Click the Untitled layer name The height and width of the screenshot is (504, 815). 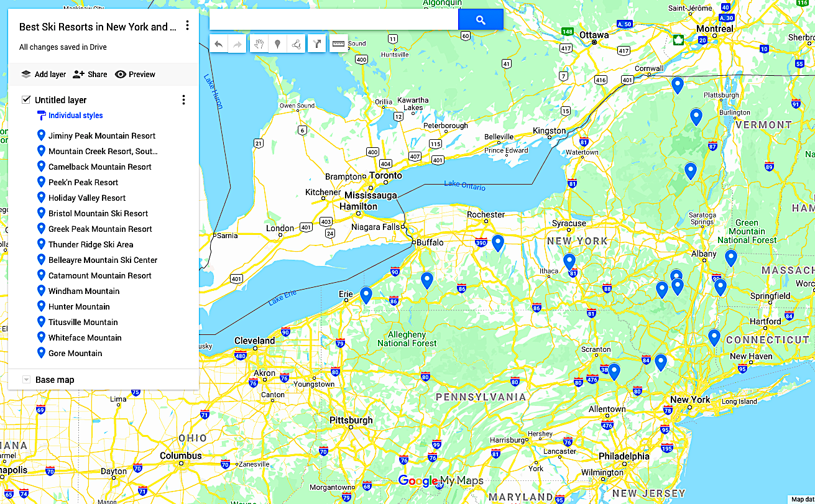tap(60, 100)
